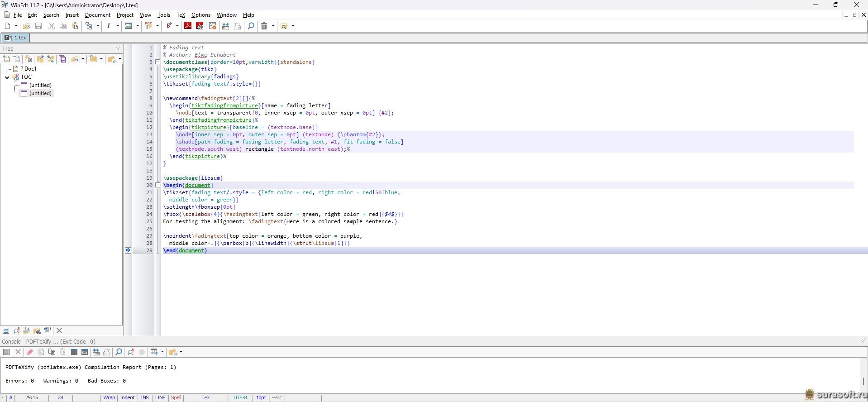Click the pink eraser clear icon in the Console toolbar

(x=29, y=352)
